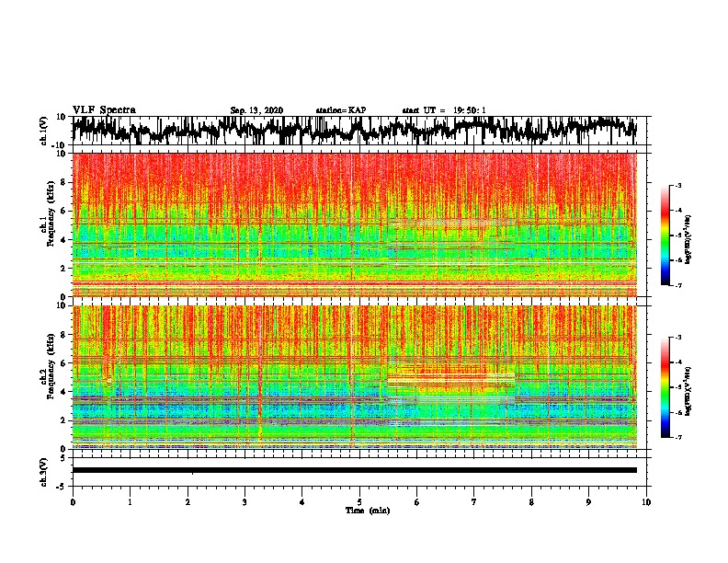Click time axis tick label "9"
The width and height of the screenshot is (728, 563).
[x=588, y=502]
